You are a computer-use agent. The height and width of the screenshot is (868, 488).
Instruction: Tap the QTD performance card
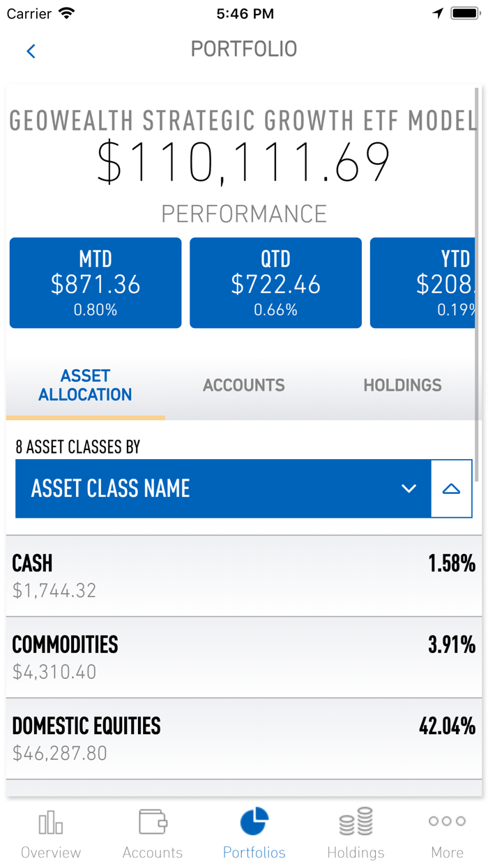pos(275,283)
